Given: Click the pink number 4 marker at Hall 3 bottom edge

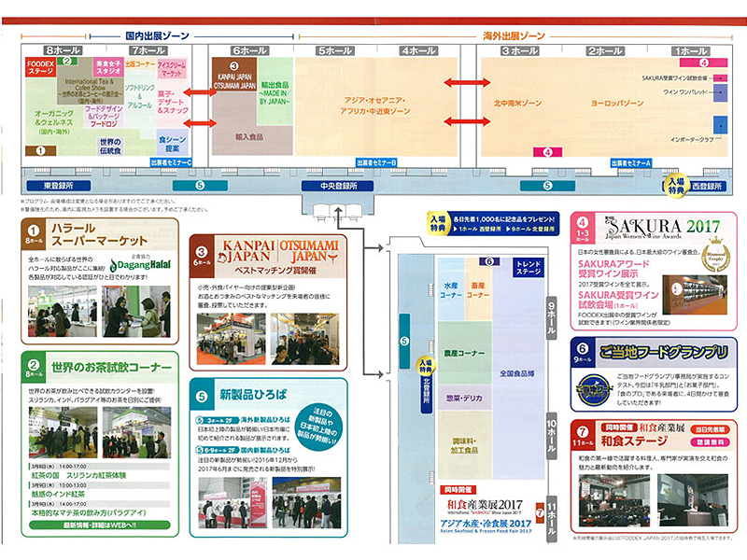Looking at the screenshot, I should point(548,152).
